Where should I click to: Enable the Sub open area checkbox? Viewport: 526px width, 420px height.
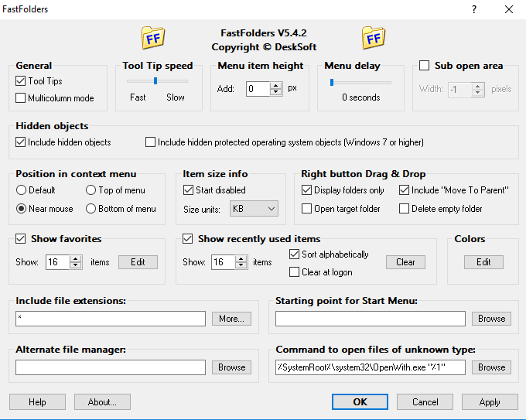pos(424,65)
